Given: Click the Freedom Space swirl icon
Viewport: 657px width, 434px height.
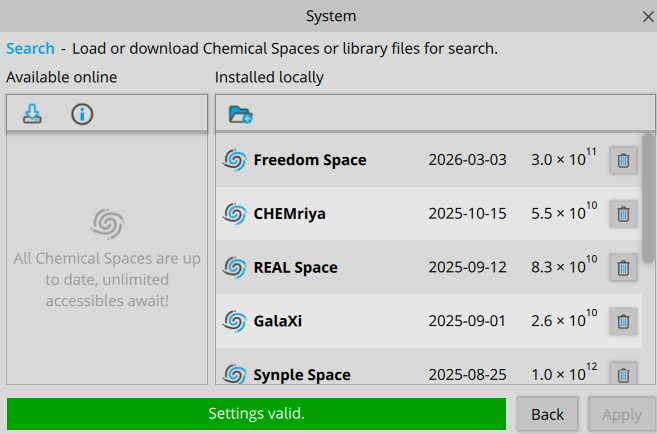Looking at the screenshot, I should pos(234,160).
